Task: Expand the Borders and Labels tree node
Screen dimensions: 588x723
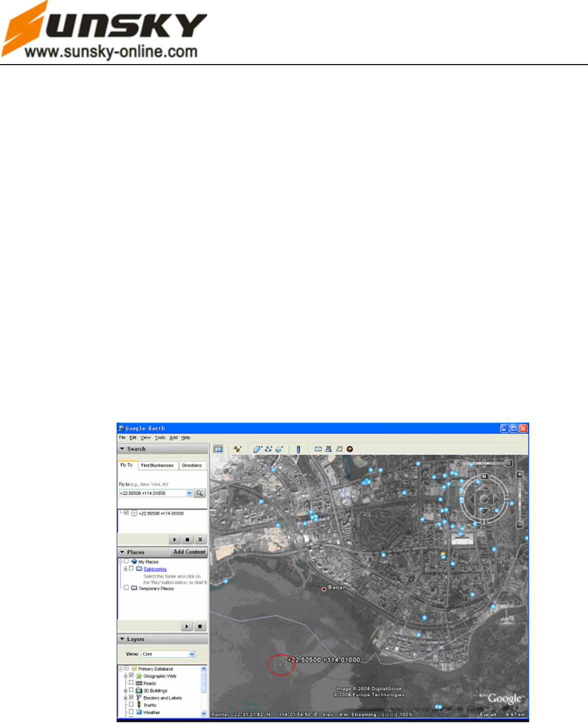Action: coord(126,697)
